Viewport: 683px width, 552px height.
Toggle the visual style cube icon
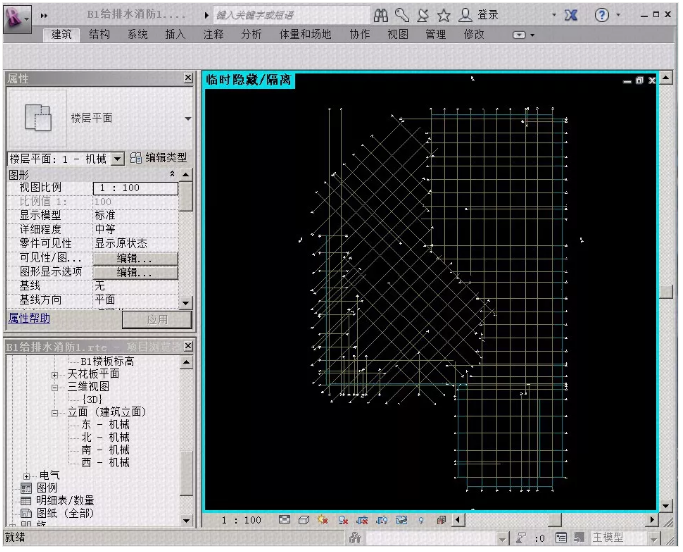pos(304,520)
